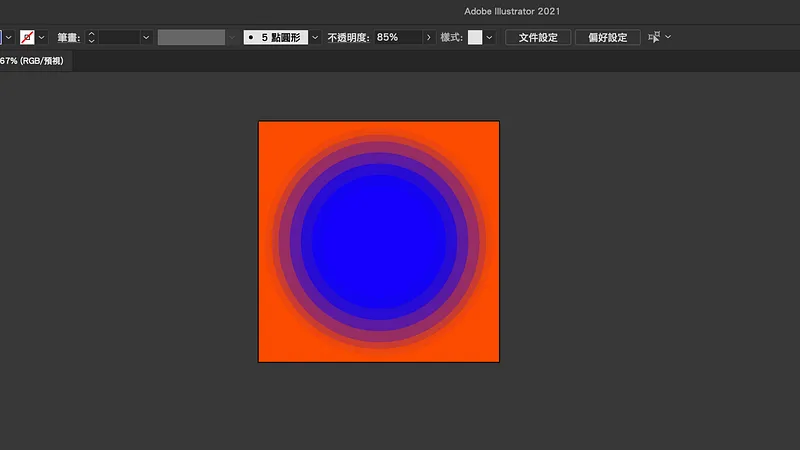Click the 筆畫 stroke weight stepper arrows
The image size is (800, 450).
pos(91,37)
